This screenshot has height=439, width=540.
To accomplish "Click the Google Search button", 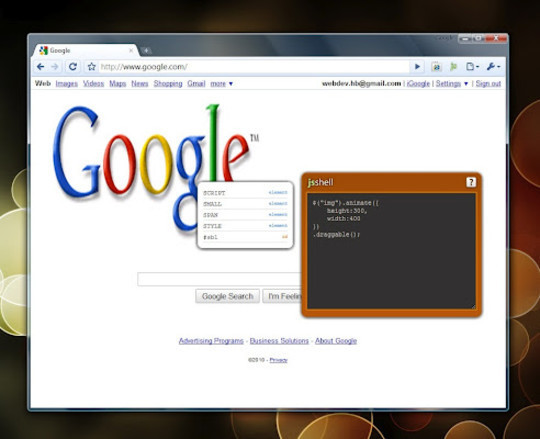I will click(227, 296).
